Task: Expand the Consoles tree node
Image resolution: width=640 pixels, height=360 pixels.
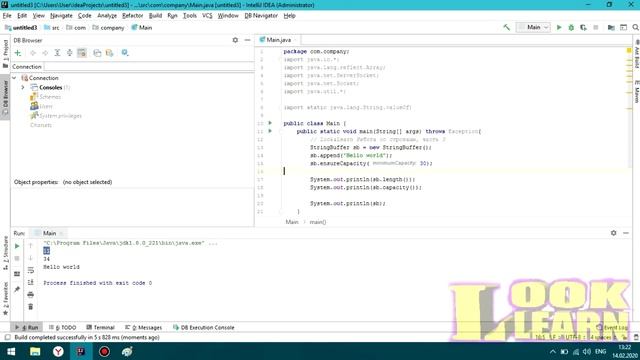Action: [x=23, y=87]
